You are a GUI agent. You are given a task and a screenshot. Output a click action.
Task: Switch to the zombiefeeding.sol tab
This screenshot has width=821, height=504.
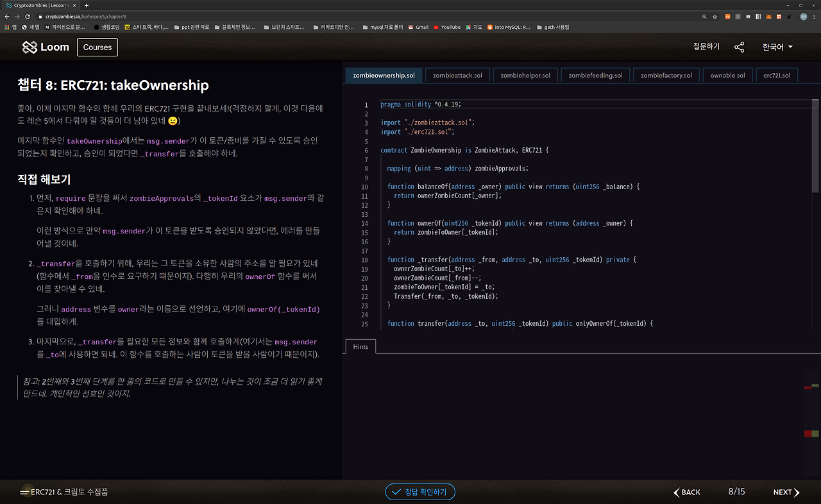tap(595, 75)
